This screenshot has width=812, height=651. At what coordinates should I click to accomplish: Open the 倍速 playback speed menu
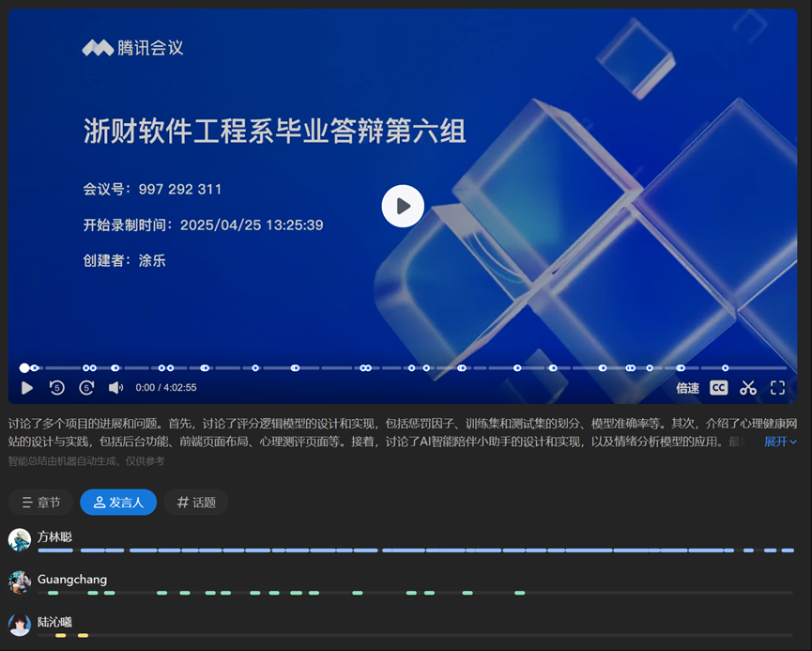(x=687, y=388)
